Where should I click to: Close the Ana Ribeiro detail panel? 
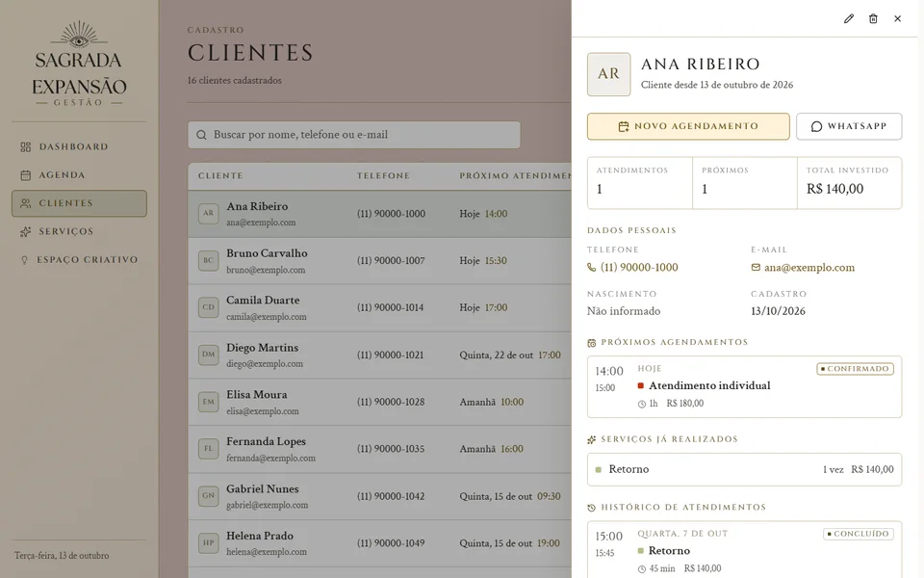(897, 19)
